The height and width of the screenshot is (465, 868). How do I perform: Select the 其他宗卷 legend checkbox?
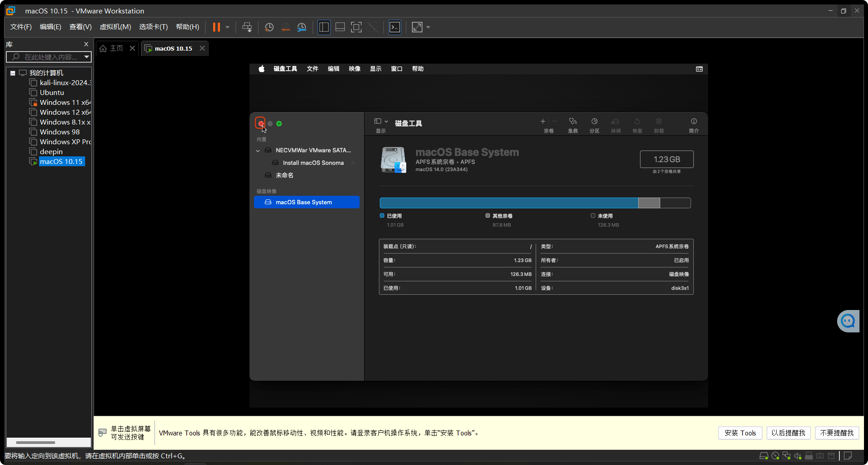click(487, 215)
